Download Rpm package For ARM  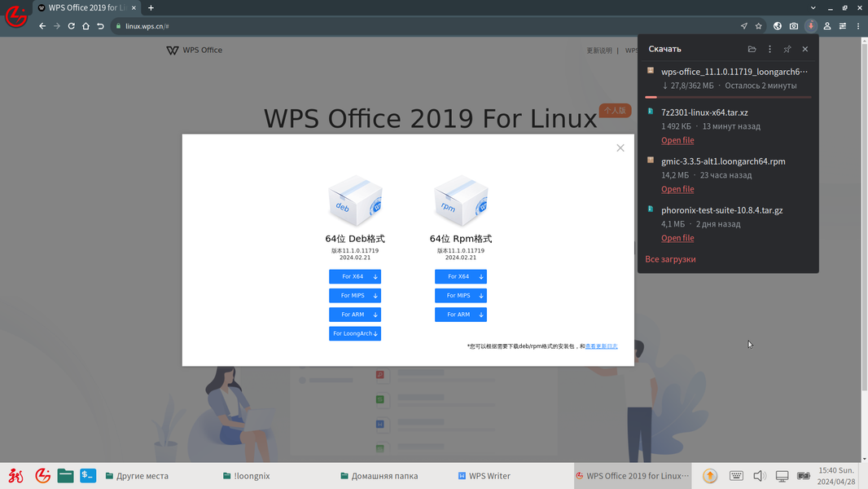pyautogui.click(x=461, y=315)
